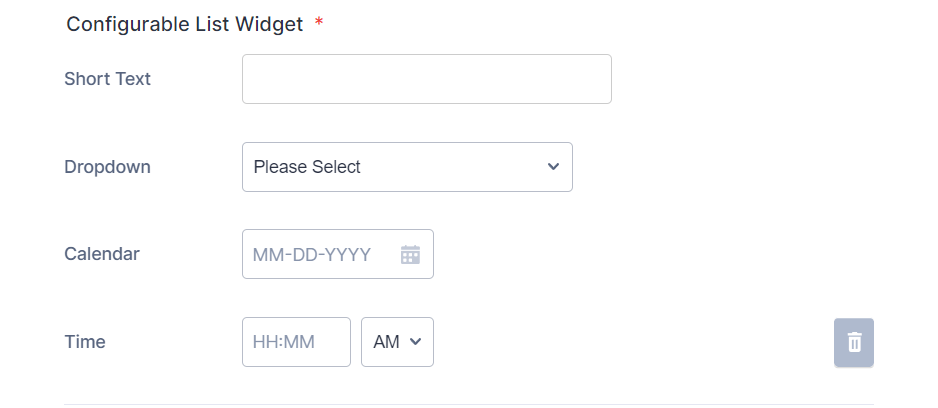Open the AM/PM time period selector
This screenshot has height=408, width=938.
pyautogui.click(x=397, y=342)
